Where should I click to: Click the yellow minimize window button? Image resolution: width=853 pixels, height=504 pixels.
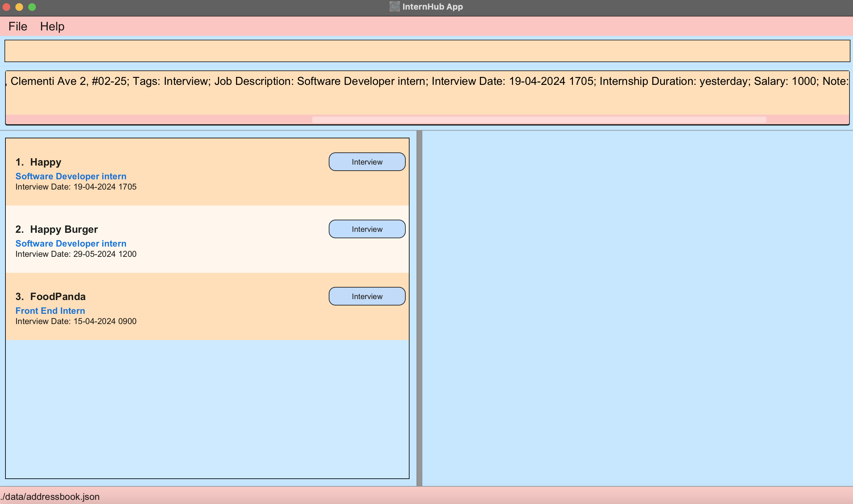pyautogui.click(x=19, y=7)
